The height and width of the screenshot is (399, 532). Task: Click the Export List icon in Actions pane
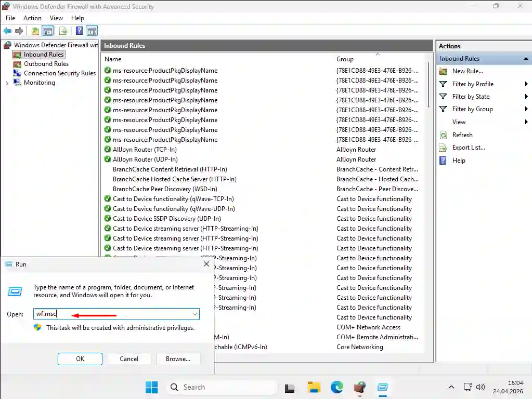click(443, 148)
